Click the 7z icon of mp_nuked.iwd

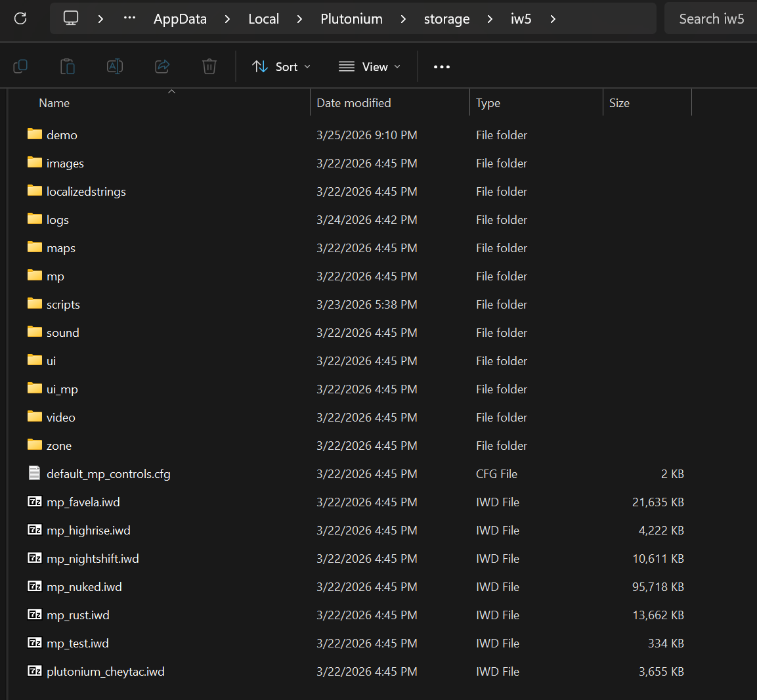pos(35,586)
